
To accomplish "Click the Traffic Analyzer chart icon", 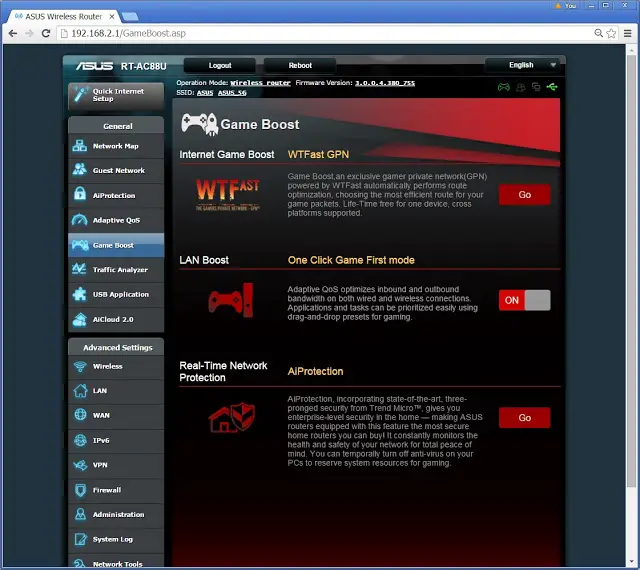I will pos(79,269).
